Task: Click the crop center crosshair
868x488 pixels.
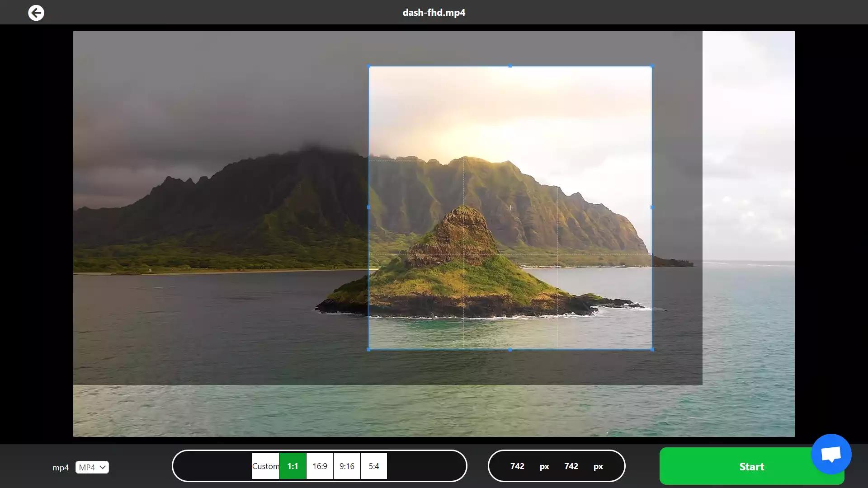Action: coord(510,208)
